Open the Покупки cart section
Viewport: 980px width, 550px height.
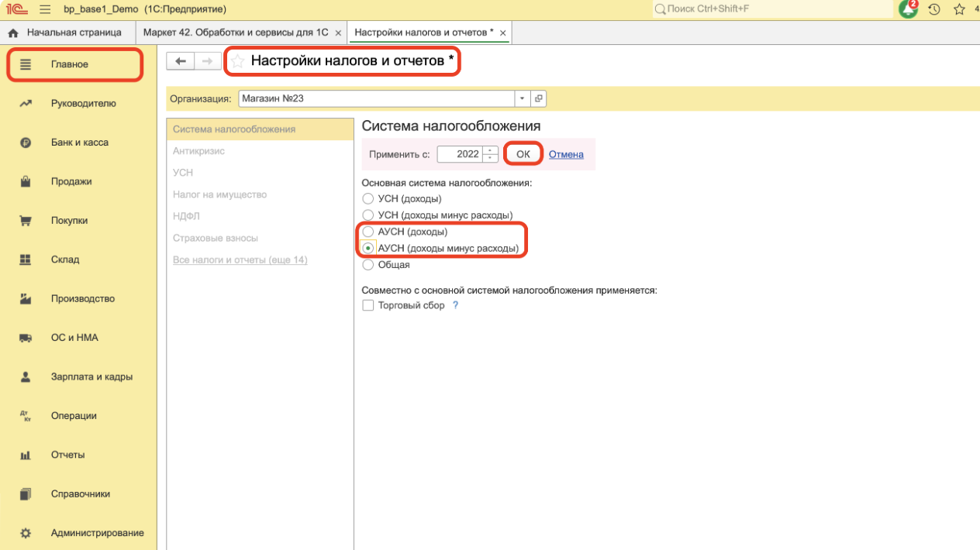pyautogui.click(x=69, y=221)
